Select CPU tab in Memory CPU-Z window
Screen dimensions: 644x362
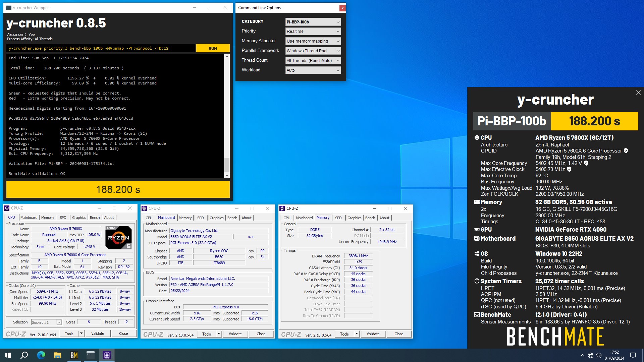[287, 218]
